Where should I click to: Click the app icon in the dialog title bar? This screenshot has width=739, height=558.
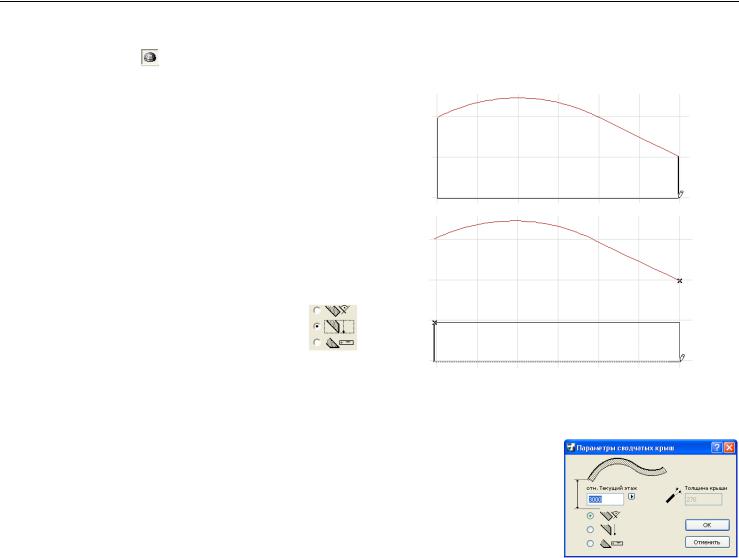571,447
